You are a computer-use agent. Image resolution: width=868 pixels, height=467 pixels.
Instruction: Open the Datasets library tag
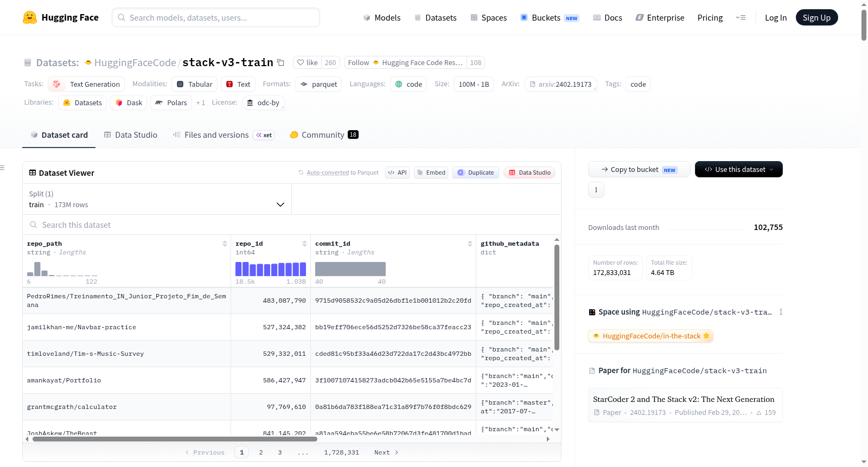tap(82, 103)
